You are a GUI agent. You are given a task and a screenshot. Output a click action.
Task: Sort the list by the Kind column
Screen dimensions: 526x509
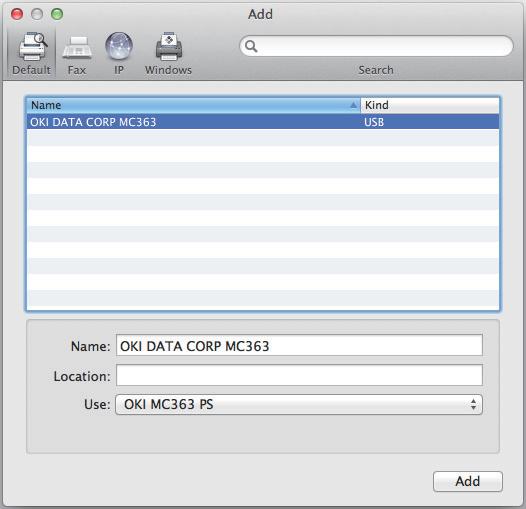[430, 105]
